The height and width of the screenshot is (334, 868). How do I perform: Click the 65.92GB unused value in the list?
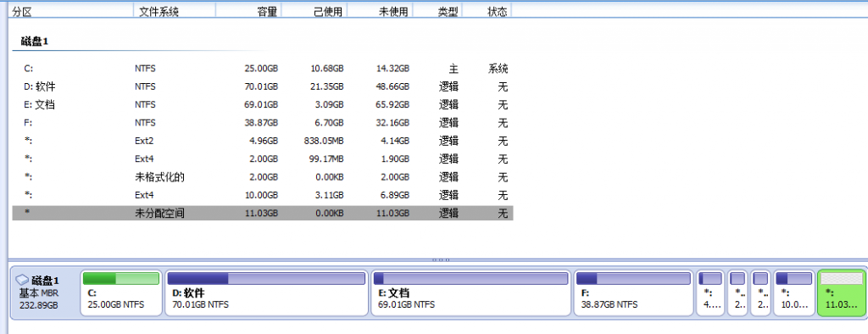click(392, 104)
